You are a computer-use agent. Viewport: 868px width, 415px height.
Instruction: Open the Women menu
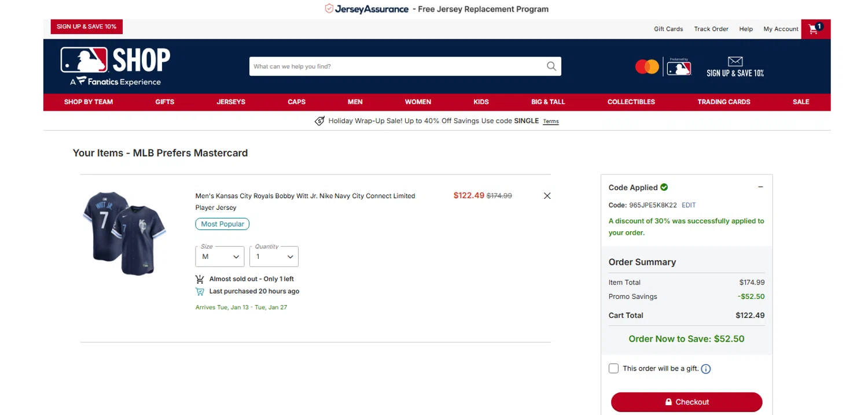click(x=418, y=102)
